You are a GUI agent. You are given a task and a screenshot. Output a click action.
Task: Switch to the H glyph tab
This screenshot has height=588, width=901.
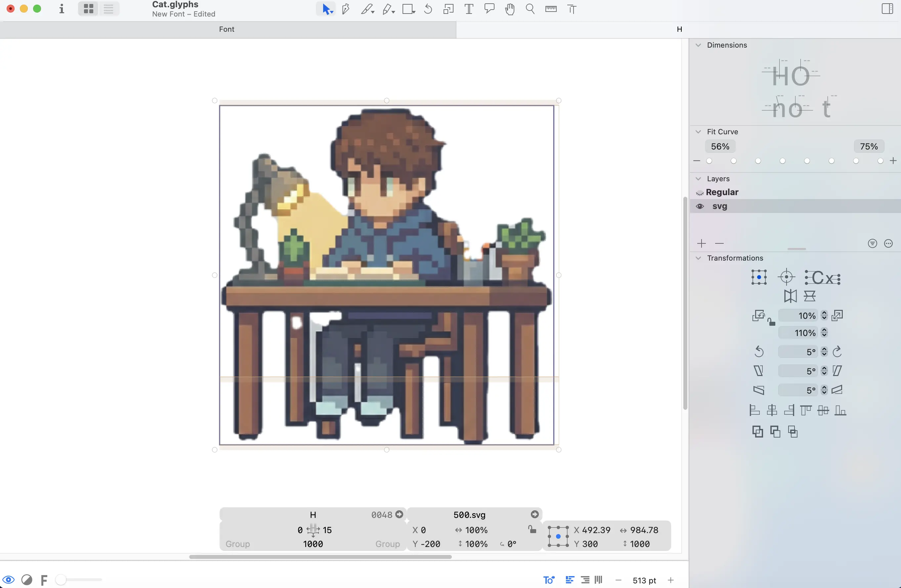(x=679, y=29)
